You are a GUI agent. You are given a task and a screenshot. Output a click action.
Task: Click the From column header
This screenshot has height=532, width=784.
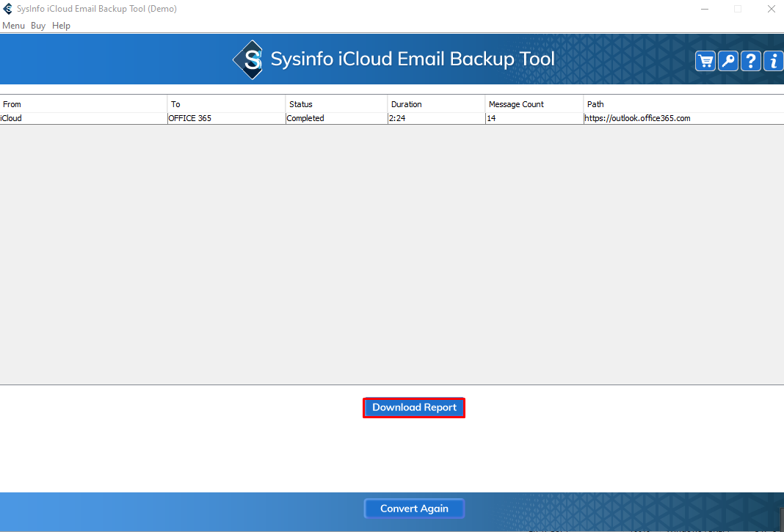12,104
